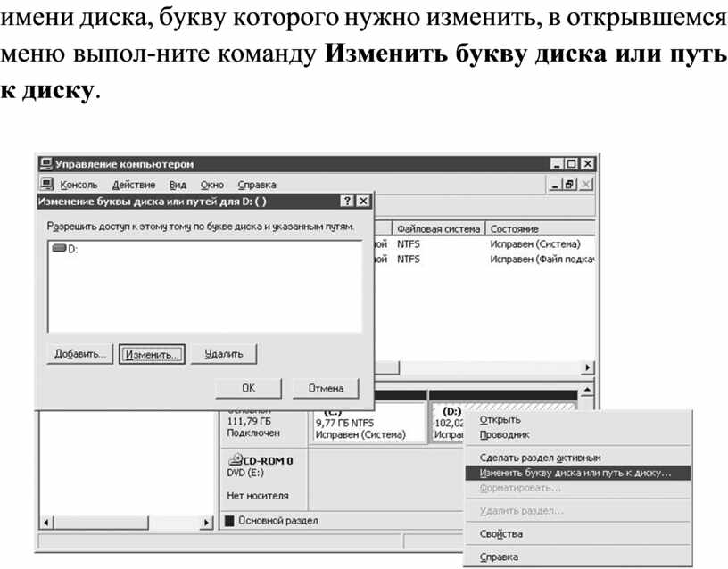
Task: Select Свойства in the context menu
Action: pyautogui.click(x=500, y=533)
